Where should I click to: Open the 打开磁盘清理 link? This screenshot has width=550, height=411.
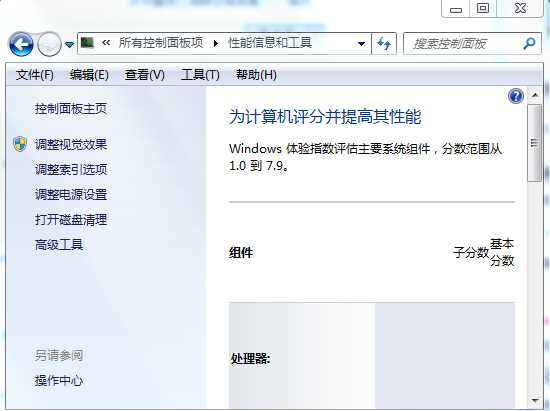point(71,220)
